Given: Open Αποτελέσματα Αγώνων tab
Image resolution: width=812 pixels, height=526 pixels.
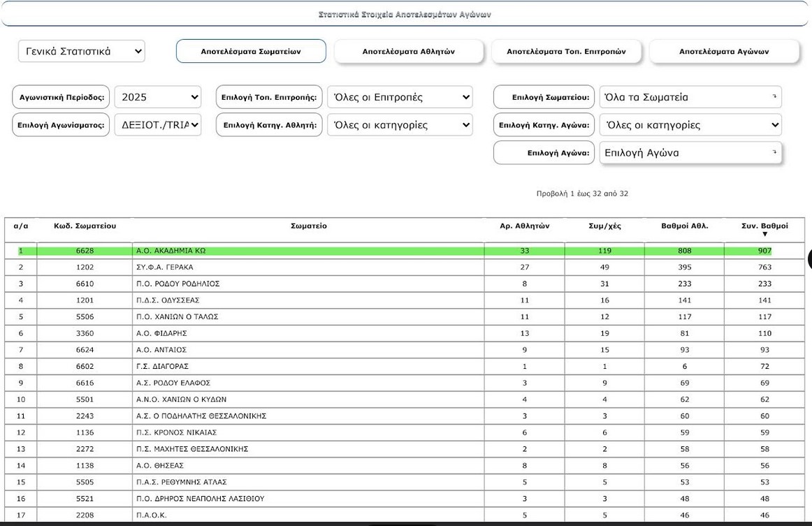Looking at the screenshot, I should [x=723, y=51].
